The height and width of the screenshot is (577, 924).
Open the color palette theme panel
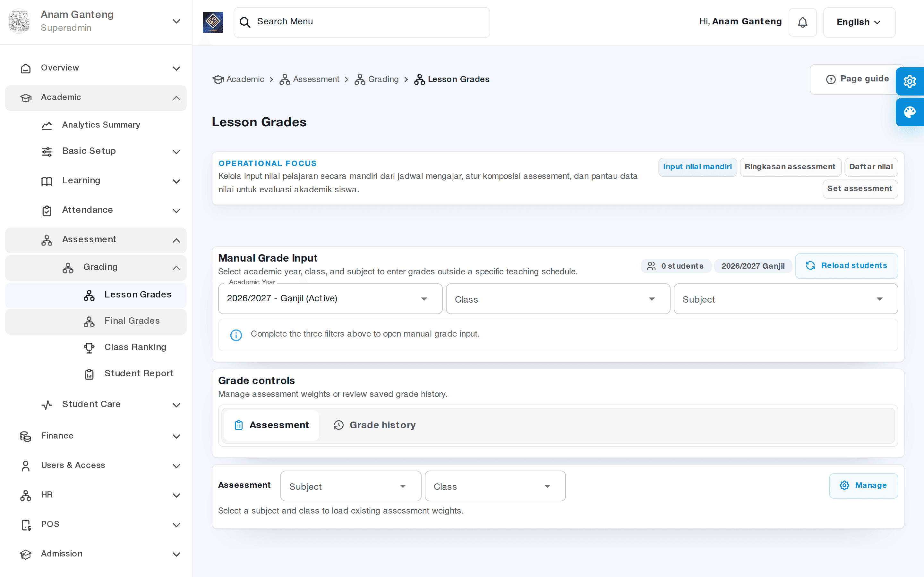click(910, 112)
